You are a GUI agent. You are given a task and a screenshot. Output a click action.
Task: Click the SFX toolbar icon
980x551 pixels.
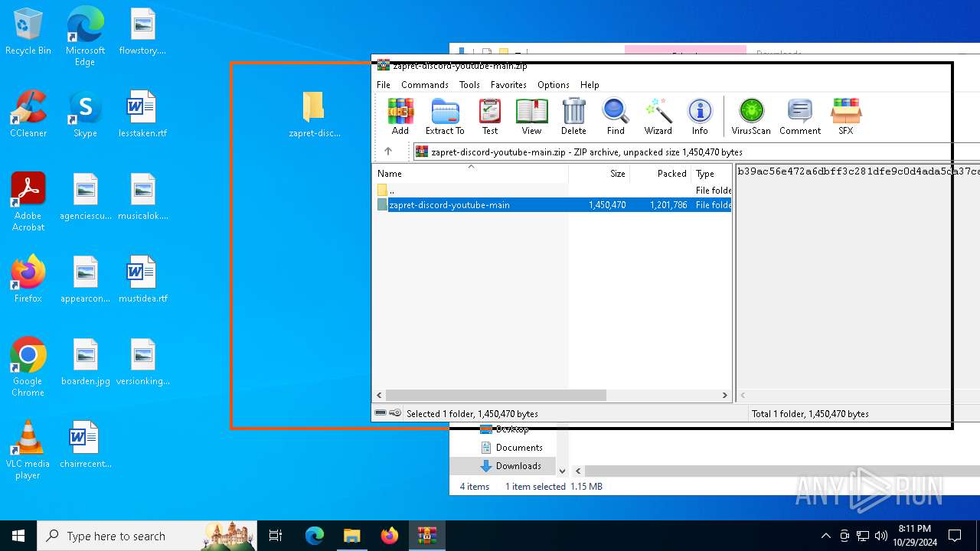point(846,116)
